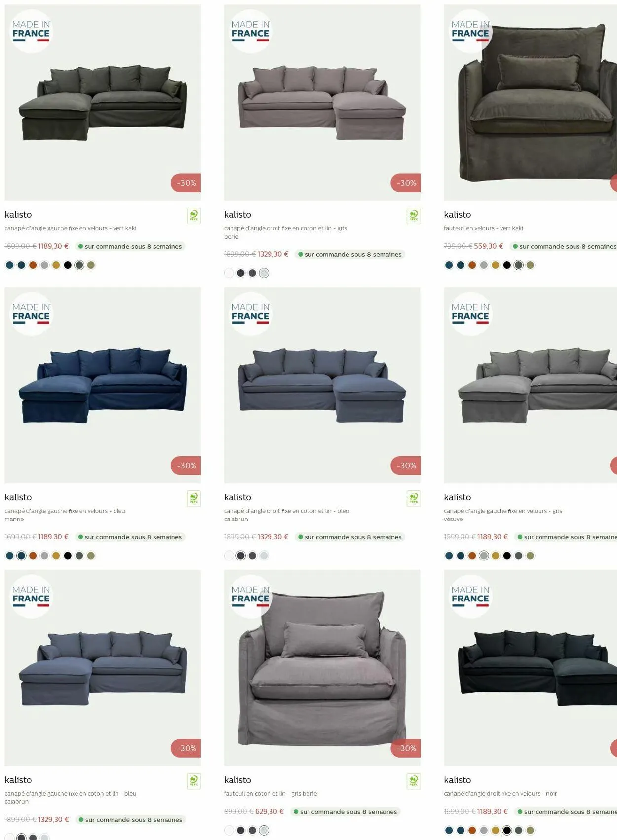Image resolution: width=617 pixels, height=840 pixels.
Task: Select olive swatch for gris vésuve canapé
Action: (530, 556)
